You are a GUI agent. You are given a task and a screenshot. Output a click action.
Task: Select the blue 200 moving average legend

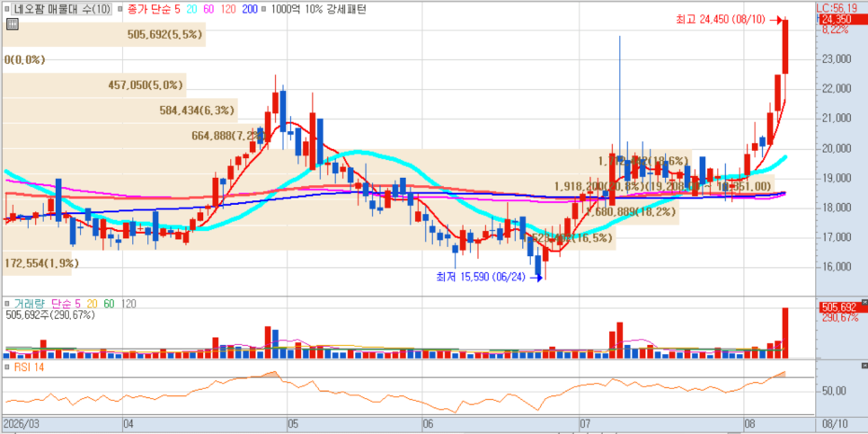(x=248, y=9)
